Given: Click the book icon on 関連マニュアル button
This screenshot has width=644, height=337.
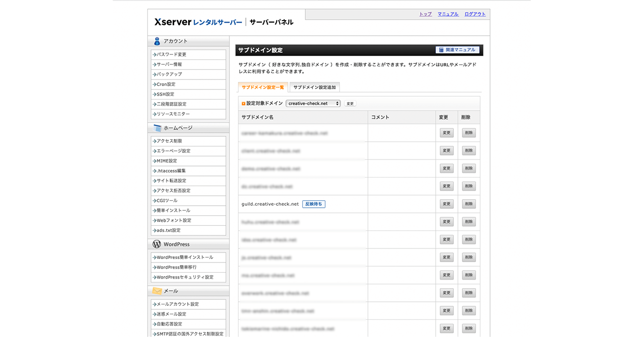Looking at the screenshot, I should pyautogui.click(x=441, y=50).
